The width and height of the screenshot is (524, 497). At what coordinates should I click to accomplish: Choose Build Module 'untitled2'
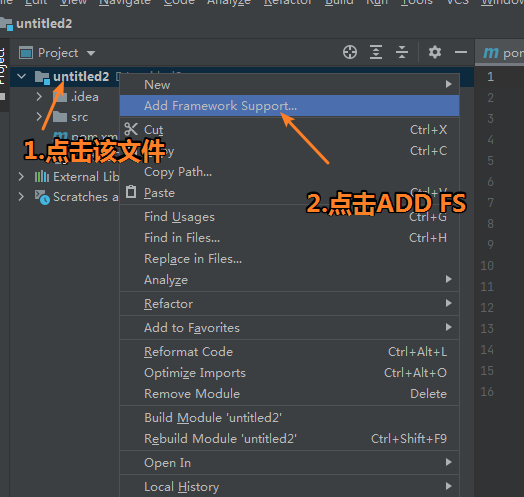[289, 418]
